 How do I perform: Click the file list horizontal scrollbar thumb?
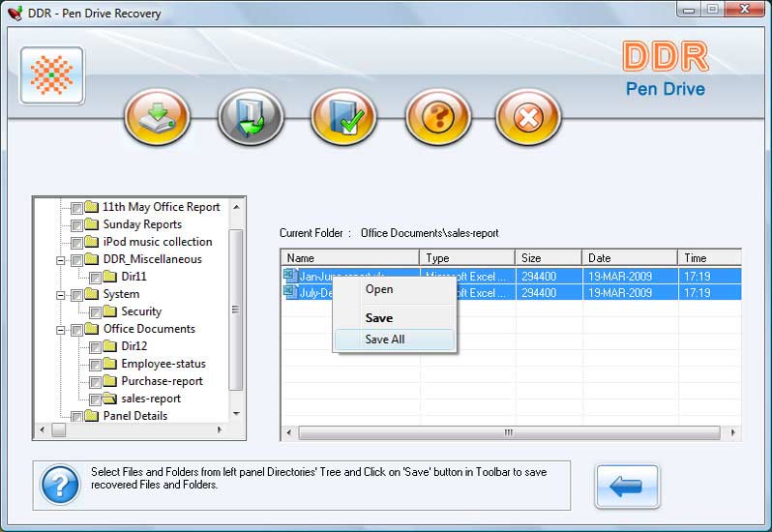pyautogui.click(x=509, y=432)
